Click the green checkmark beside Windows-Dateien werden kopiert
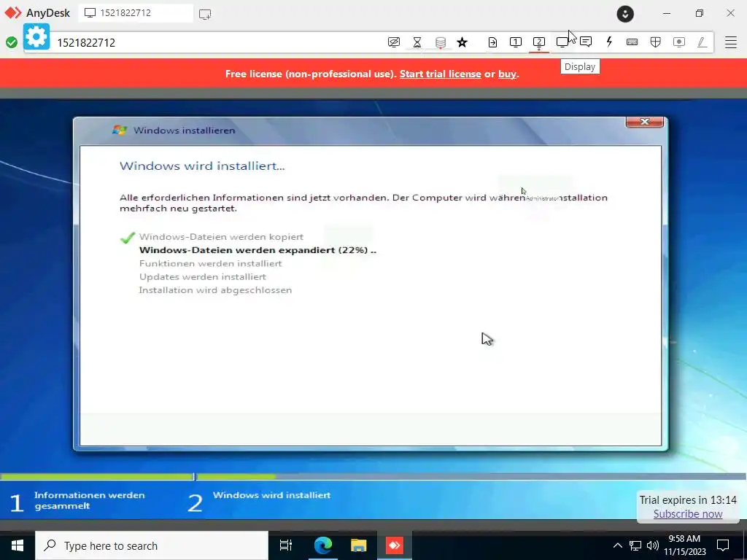 [127, 237]
